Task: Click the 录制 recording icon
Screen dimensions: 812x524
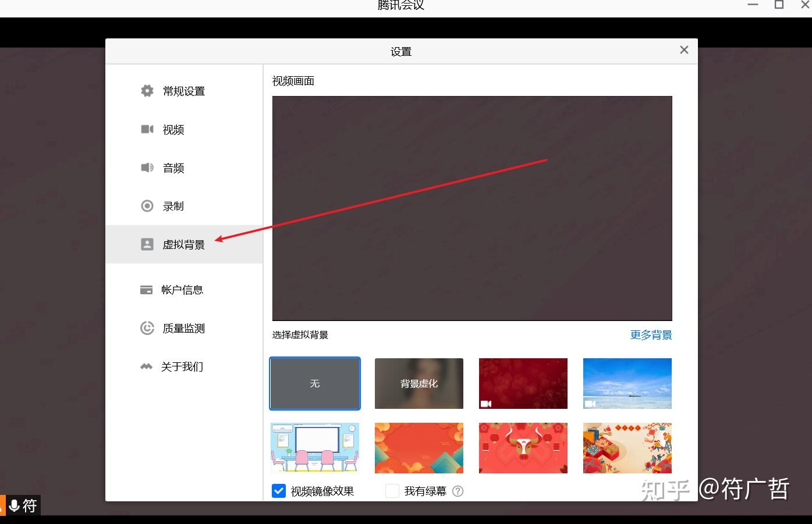Action: 147,206
